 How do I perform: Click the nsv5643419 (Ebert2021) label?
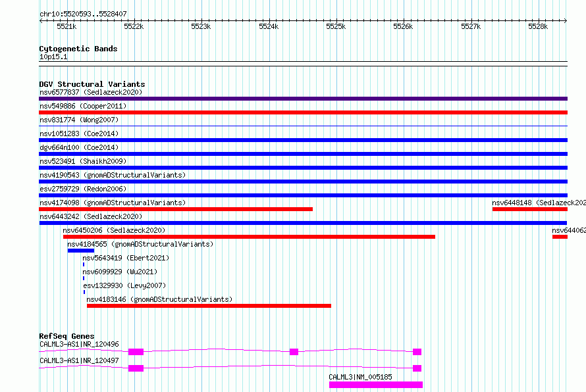click(126, 258)
